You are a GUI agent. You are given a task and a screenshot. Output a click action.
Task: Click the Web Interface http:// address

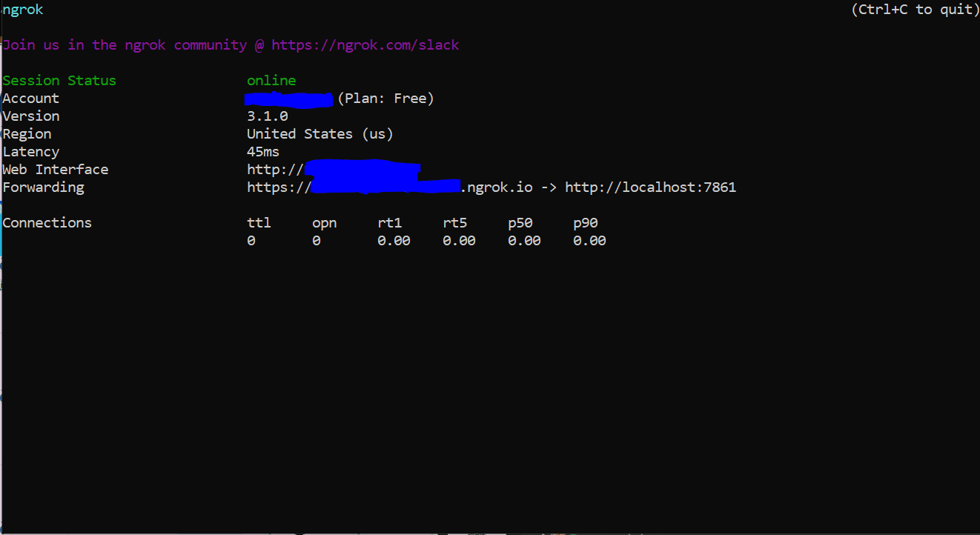pyautogui.click(x=275, y=170)
